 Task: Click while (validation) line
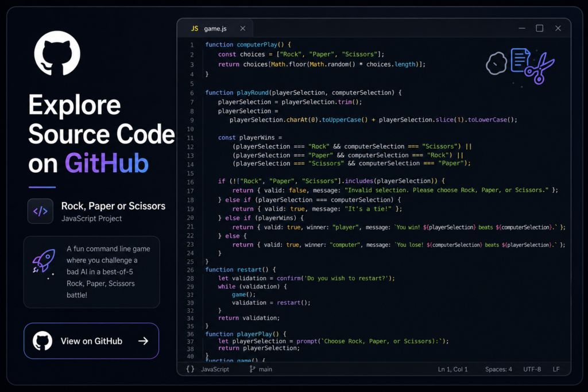(x=253, y=286)
